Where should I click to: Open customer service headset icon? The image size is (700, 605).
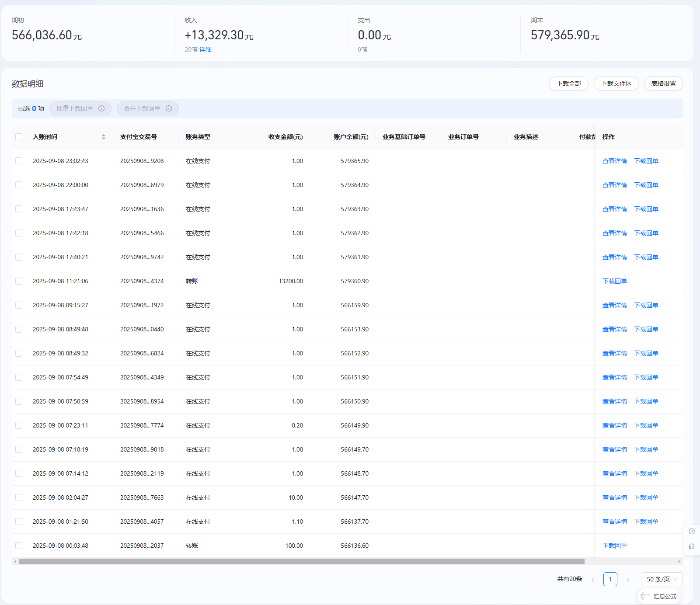point(691,546)
